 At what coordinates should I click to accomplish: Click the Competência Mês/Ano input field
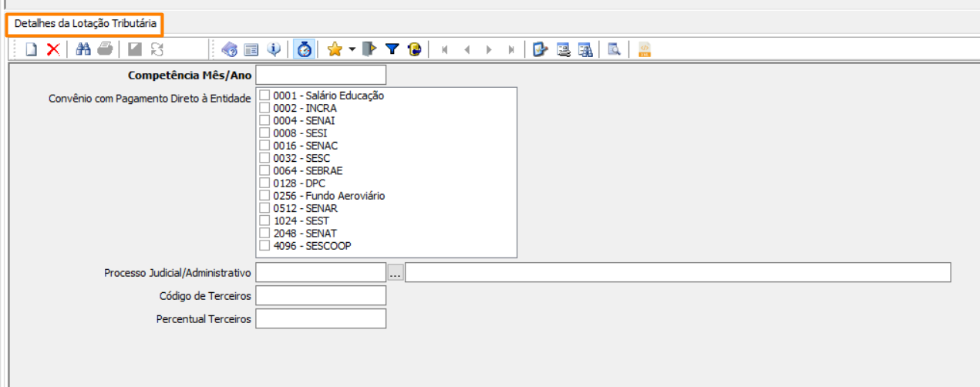click(x=321, y=75)
